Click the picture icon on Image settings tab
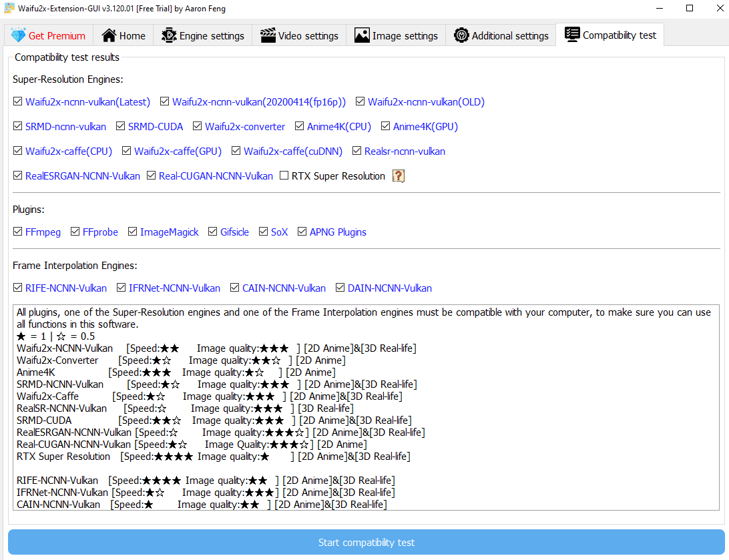This screenshot has width=729, height=560. (362, 35)
